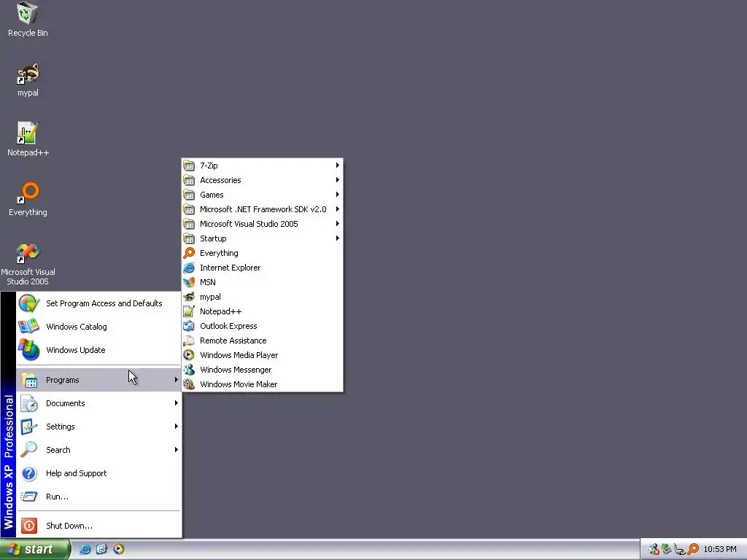Select the Everything desktop shortcut icon
The width and height of the screenshot is (747, 560).
(28, 198)
